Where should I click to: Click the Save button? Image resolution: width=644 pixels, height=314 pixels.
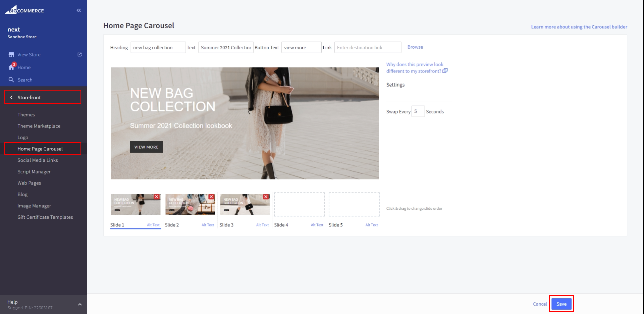(561, 304)
